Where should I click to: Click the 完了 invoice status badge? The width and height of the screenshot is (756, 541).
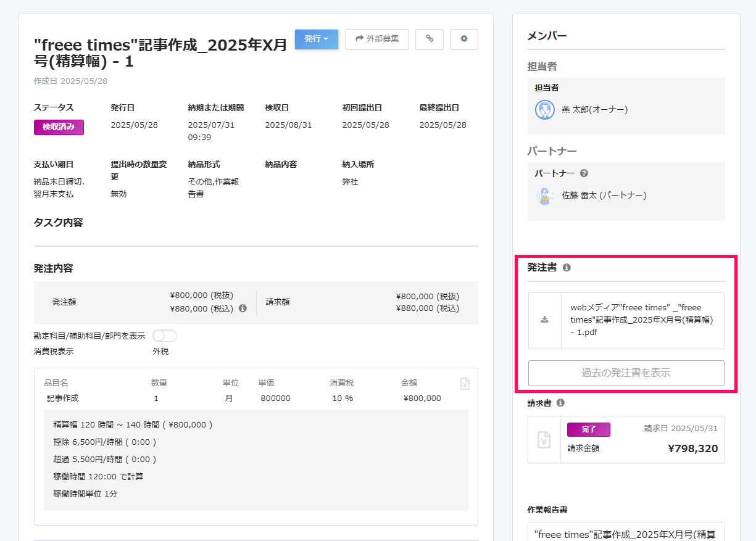tap(588, 429)
